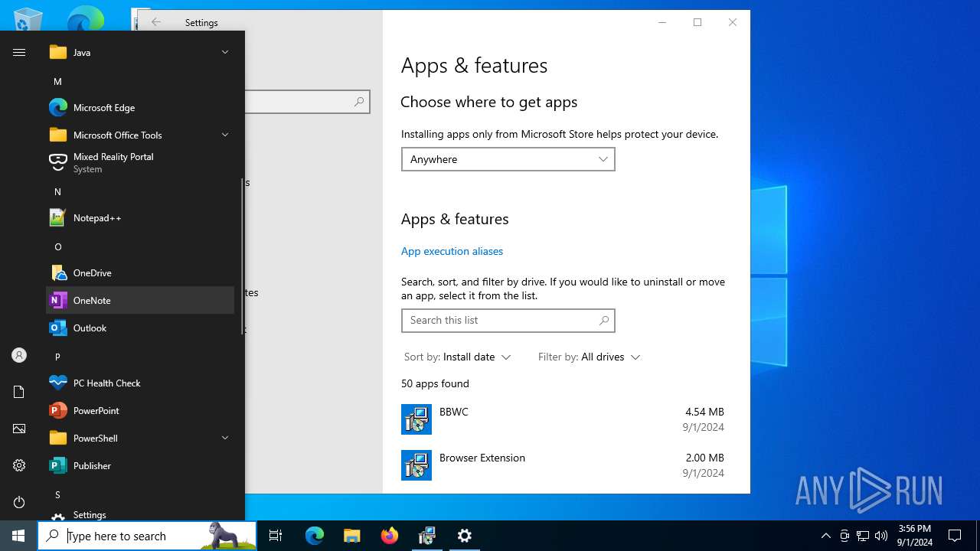Jump to letter O section header
The width and height of the screenshot is (980, 551).
coord(57,246)
